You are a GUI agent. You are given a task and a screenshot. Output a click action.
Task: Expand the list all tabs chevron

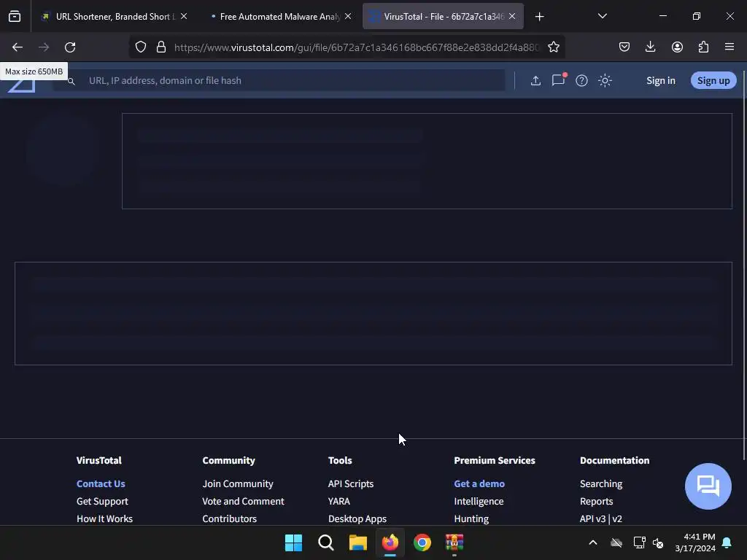click(602, 16)
